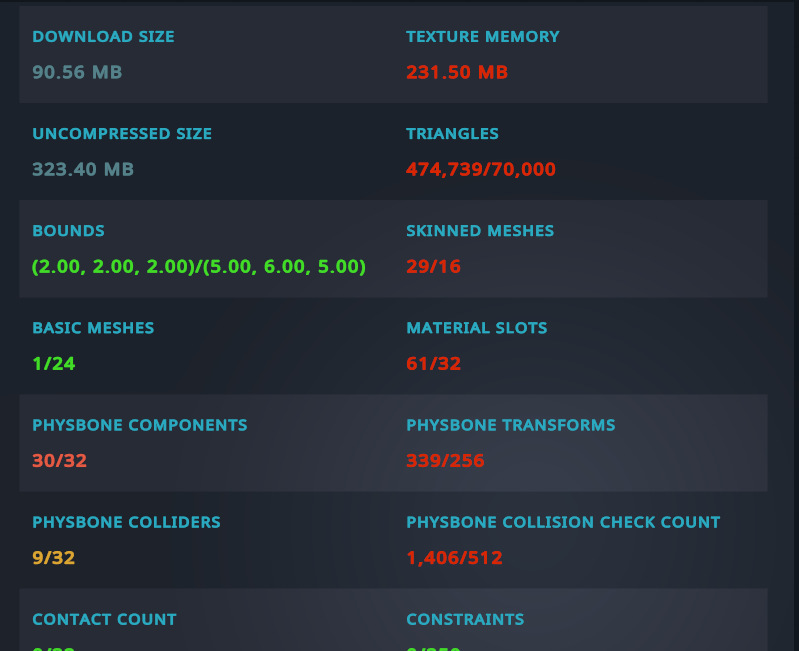Select the 231.50 MB texture memory value
Screen dimensions: 799x651
pyautogui.click(x=457, y=72)
